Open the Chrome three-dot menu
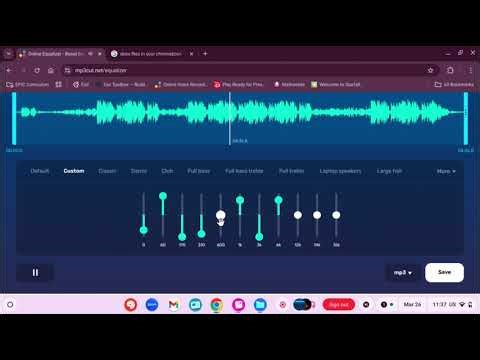The height and width of the screenshot is (360, 480). 470,70
